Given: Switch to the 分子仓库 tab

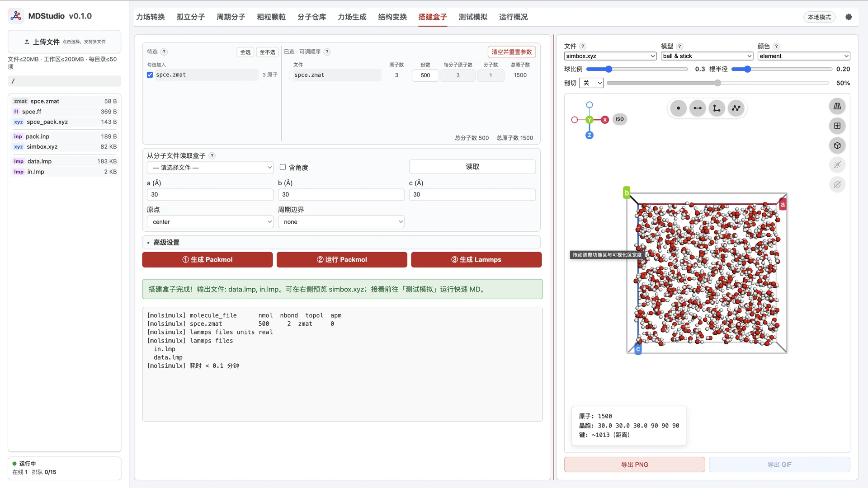Looking at the screenshot, I should [312, 17].
